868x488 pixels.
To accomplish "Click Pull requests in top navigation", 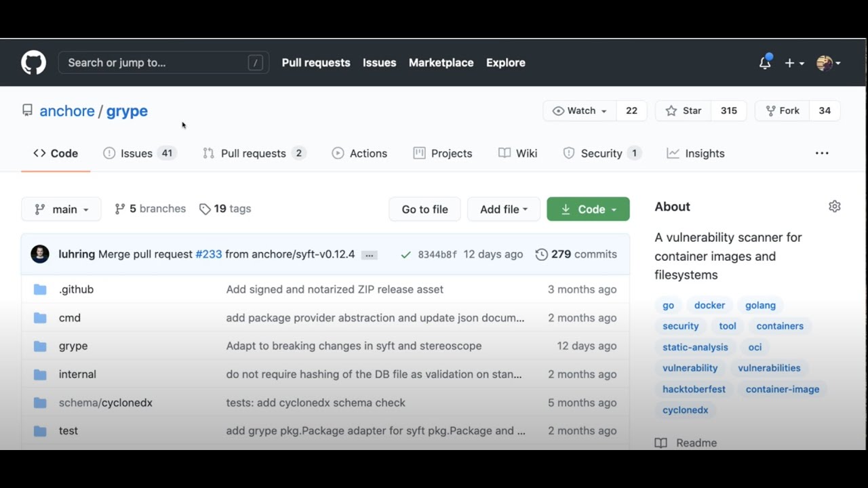I will pyautogui.click(x=316, y=63).
